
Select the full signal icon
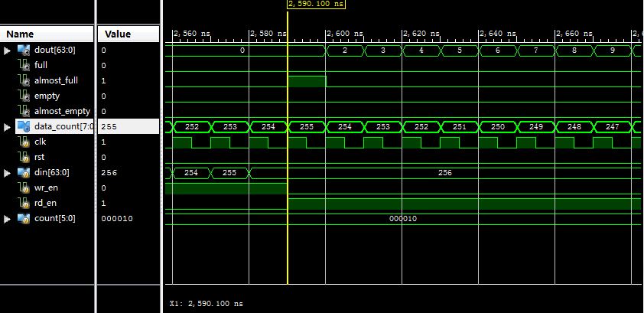click(x=24, y=65)
